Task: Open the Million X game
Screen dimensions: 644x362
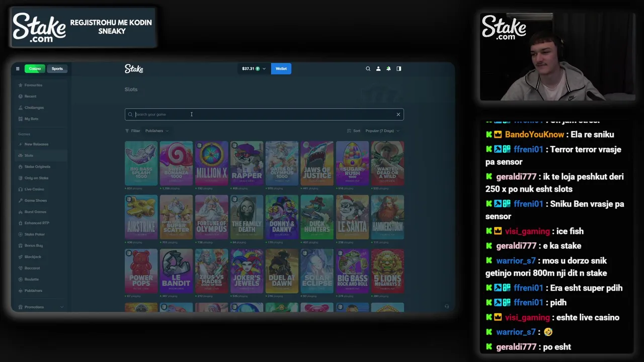Action: pos(211,163)
